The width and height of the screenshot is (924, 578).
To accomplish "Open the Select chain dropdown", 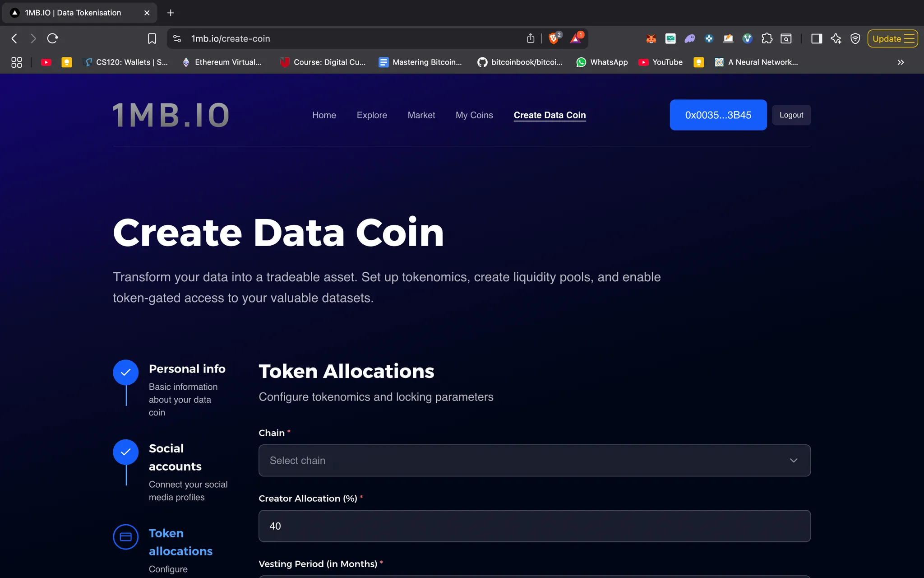I will (534, 460).
